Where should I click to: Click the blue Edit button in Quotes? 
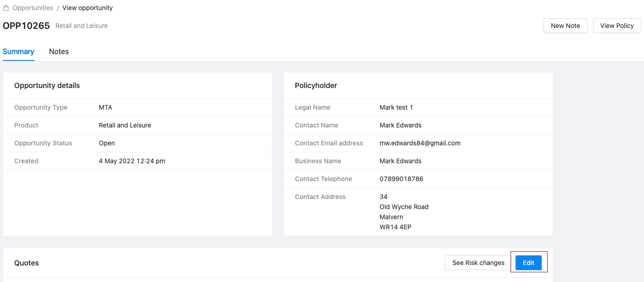(x=528, y=263)
